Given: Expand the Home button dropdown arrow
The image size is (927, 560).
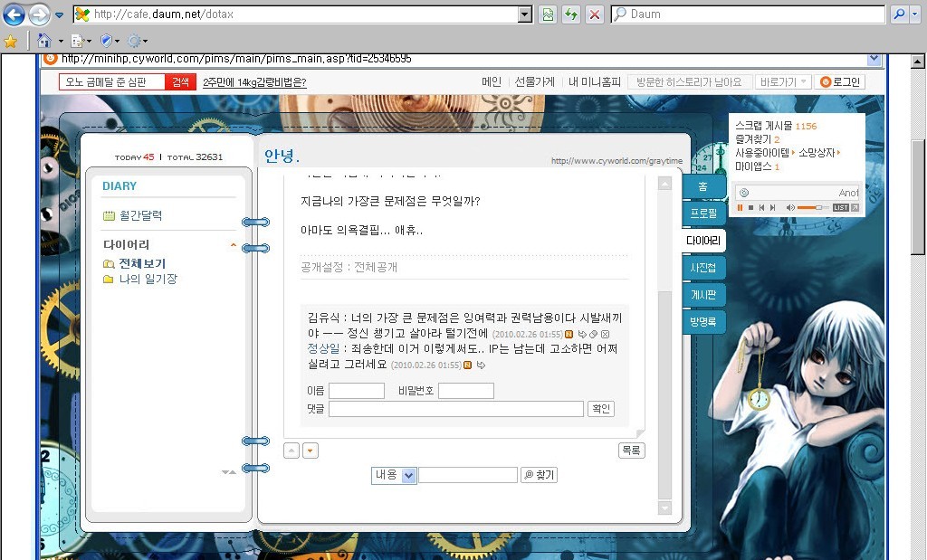Looking at the screenshot, I should 61,42.
